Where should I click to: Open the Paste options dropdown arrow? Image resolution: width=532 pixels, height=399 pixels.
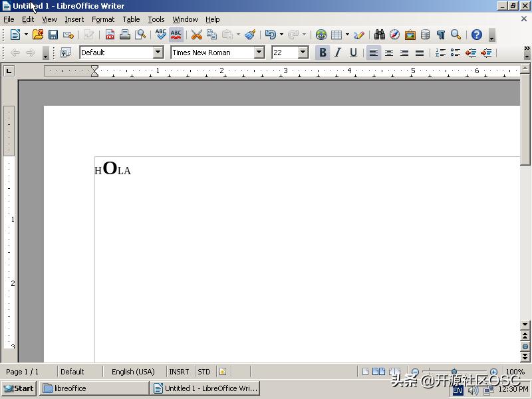point(238,35)
